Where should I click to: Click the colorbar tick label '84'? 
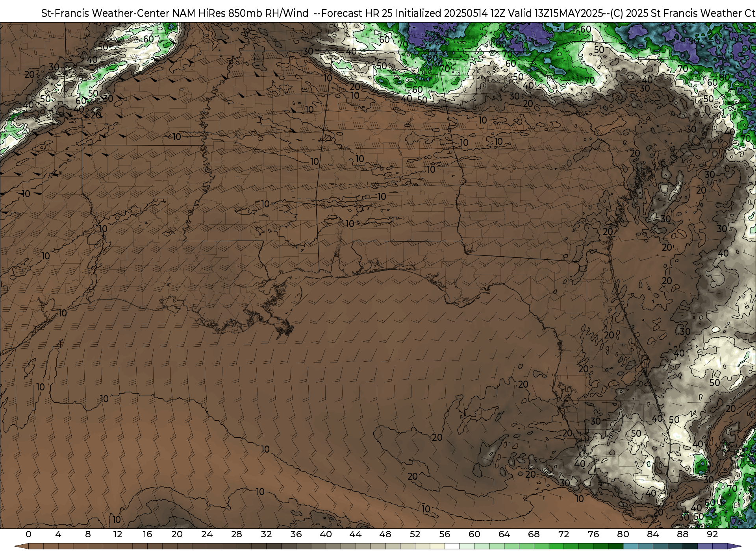pos(653,534)
